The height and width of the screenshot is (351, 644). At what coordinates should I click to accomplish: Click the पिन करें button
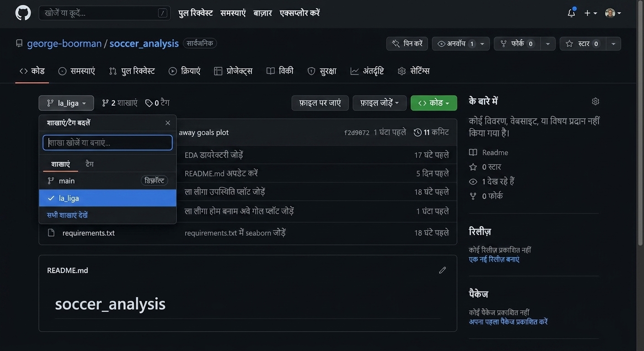pyautogui.click(x=407, y=43)
